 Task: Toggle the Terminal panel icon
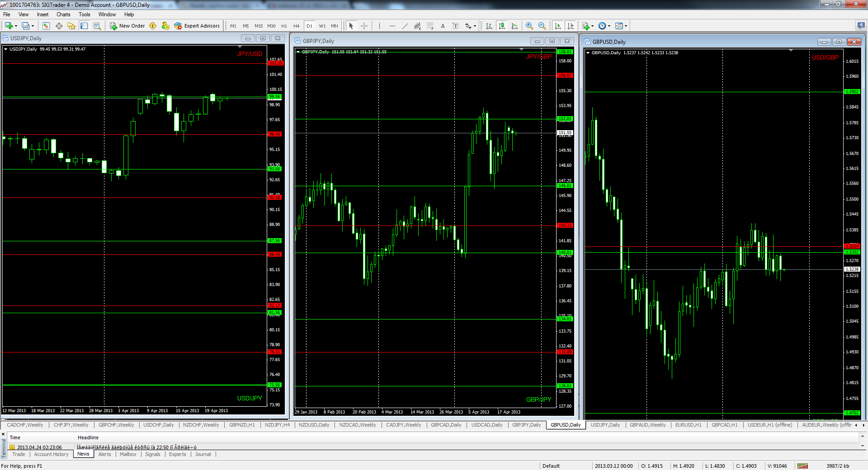(84, 26)
